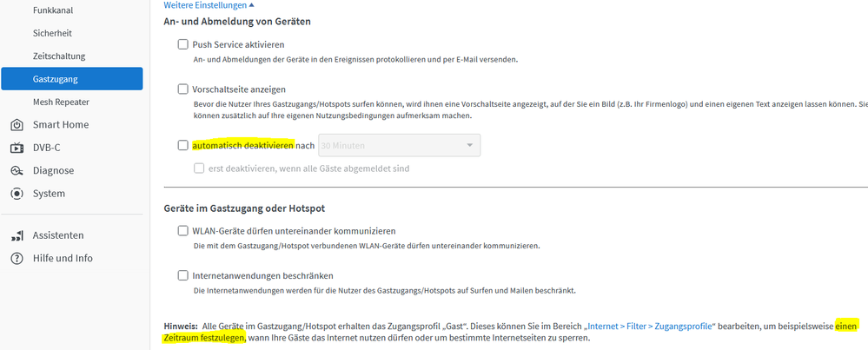Allow WLAN-Geräte to communicate with each other

tap(182, 231)
